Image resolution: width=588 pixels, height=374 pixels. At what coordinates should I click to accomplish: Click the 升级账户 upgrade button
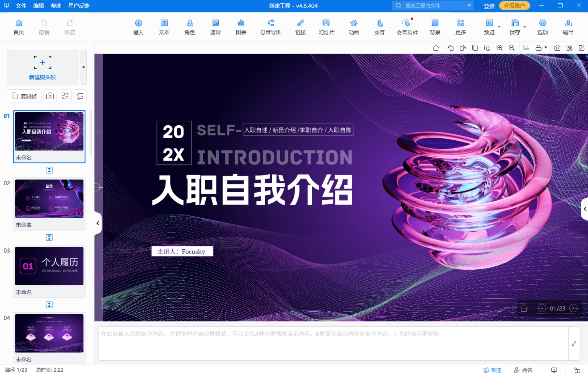pos(514,6)
